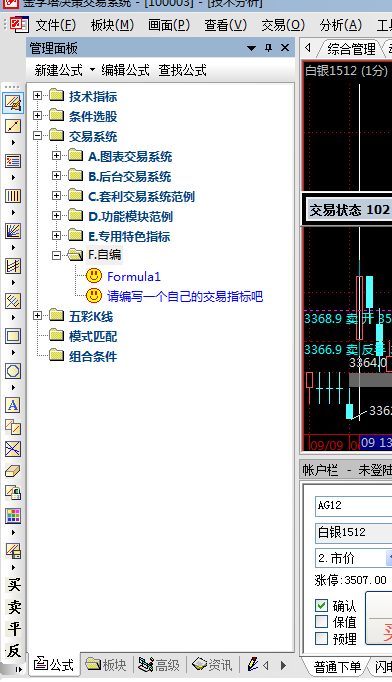Enable the 保值 checkbox
The width and height of the screenshot is (392, 682).
tap(321, 622)
